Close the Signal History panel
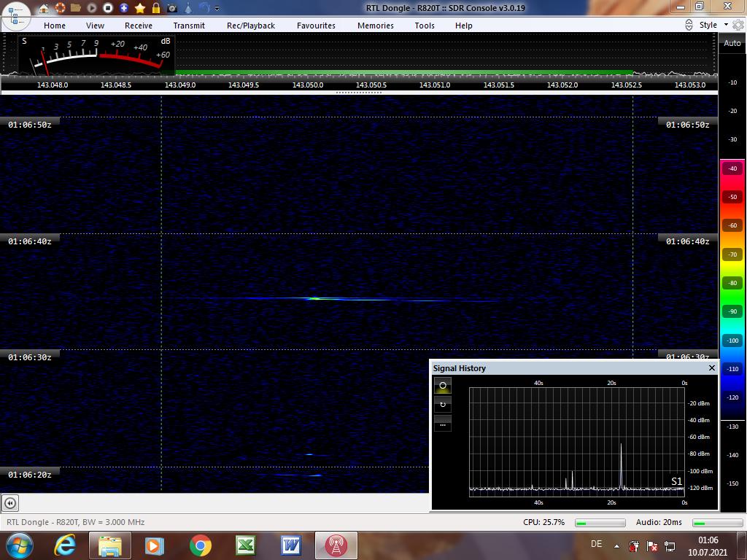The image size is (747, 560). tap(712, 367)
